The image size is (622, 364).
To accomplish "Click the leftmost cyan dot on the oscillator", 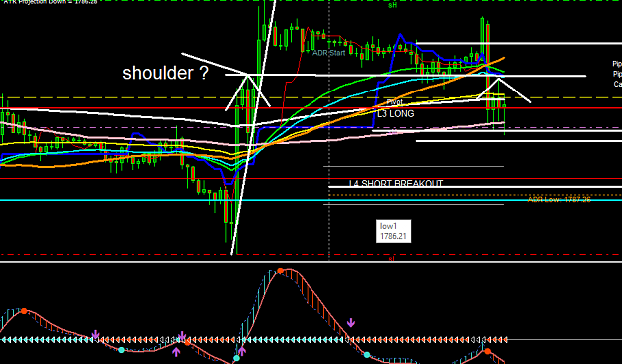I will 122,350.
